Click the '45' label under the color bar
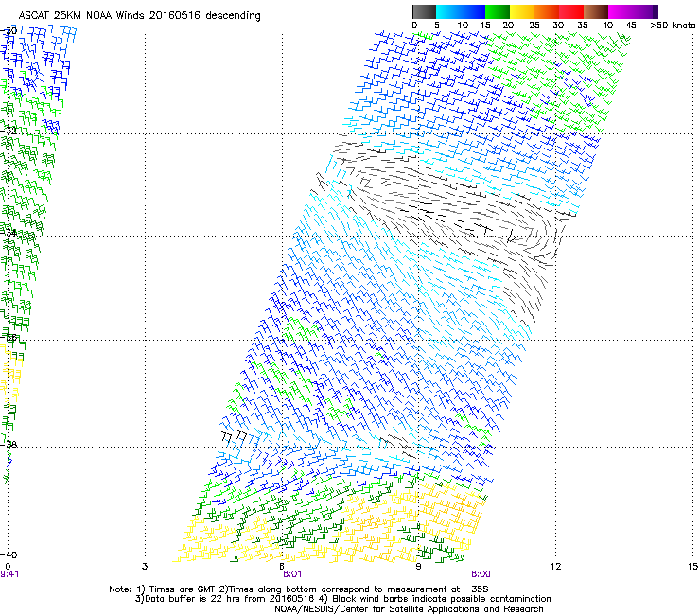The width and height of the screenshot is (700, 615). coord(631,26)
